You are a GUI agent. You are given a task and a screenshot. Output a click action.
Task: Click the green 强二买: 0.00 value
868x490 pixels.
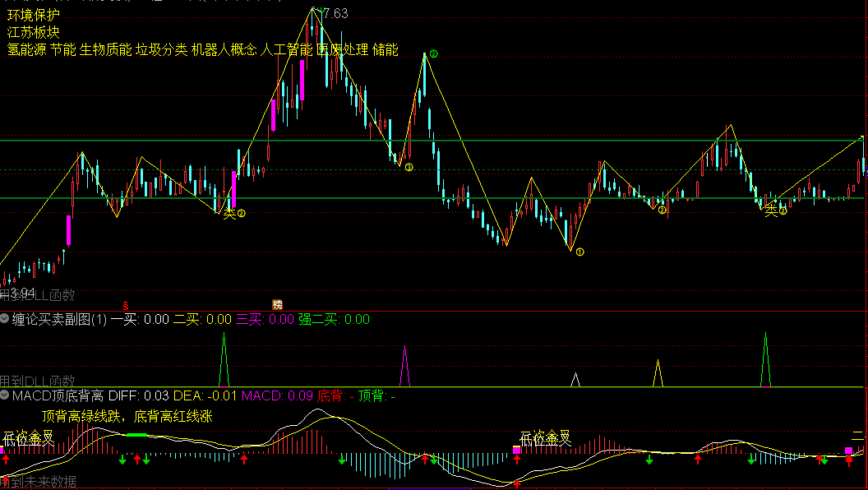click(335, 319)
